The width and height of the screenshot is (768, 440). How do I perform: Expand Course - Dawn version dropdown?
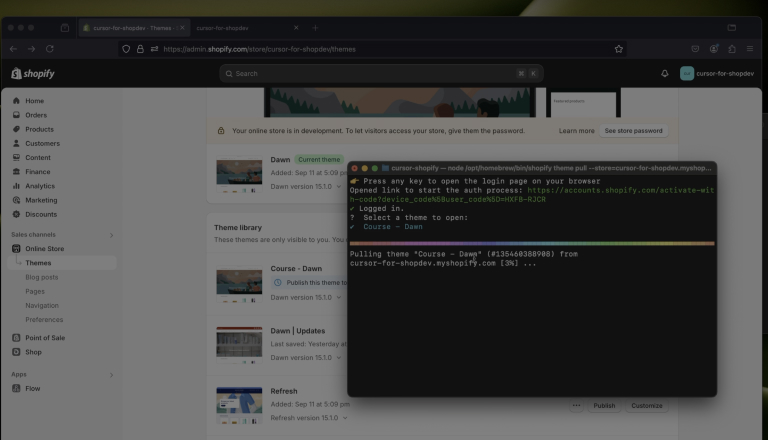[306, 297]
